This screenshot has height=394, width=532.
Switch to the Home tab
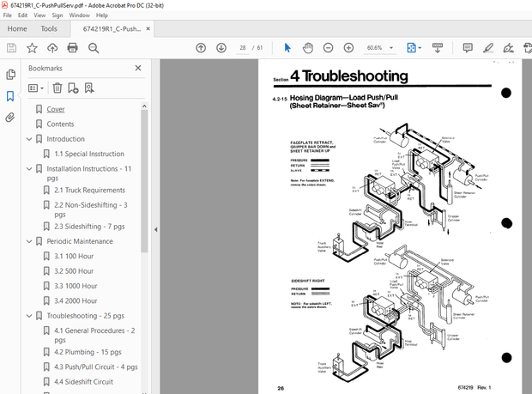(17, 29)
